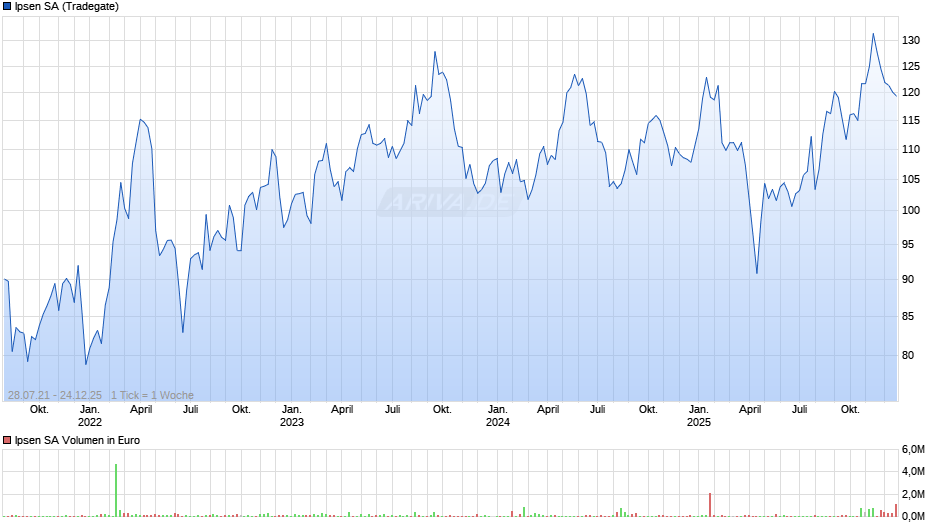940x526 pixels.
Task: Click the 120 price axis label
Action: point(911,92)
